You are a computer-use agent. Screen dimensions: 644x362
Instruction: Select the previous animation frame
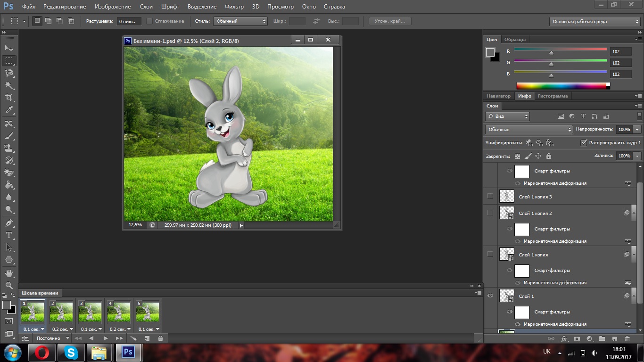click(91, 338)
